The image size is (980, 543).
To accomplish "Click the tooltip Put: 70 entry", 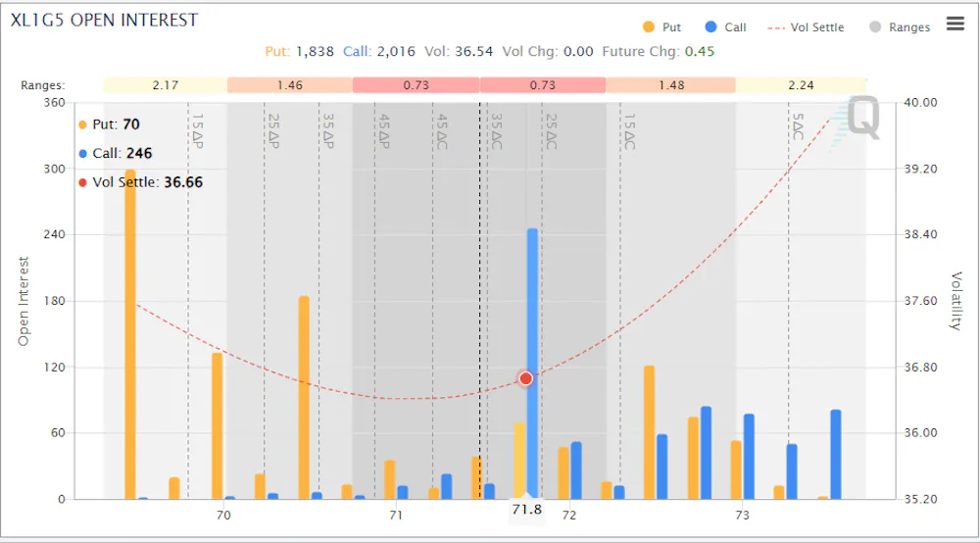I will pyautogui.click(x=109, y=124).
